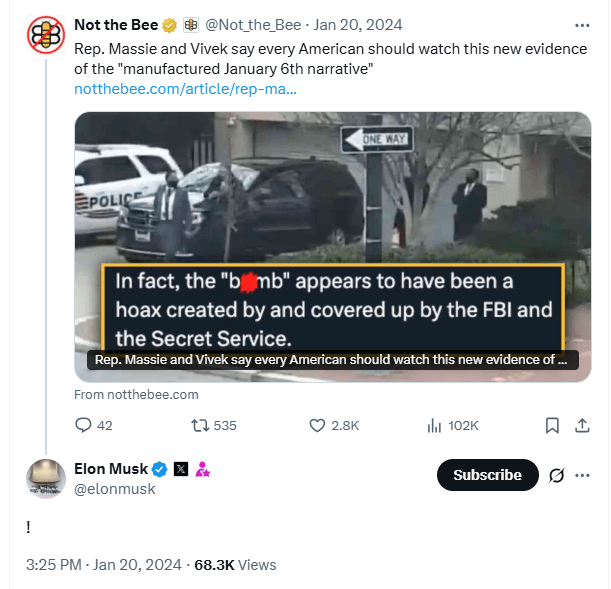Click the @elonmusk handle
Viewport: 611px width, 589px height.
coord(115,489)
